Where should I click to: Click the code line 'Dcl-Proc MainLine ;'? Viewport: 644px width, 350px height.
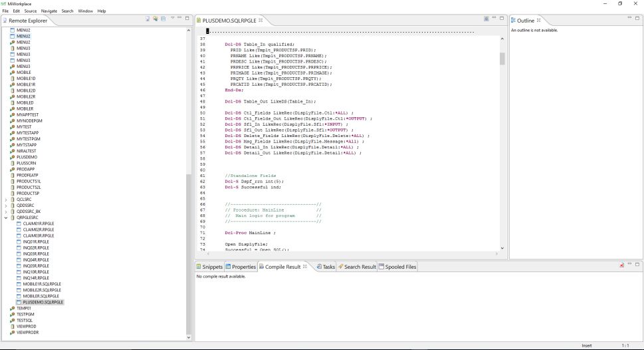tap(250, 233)
